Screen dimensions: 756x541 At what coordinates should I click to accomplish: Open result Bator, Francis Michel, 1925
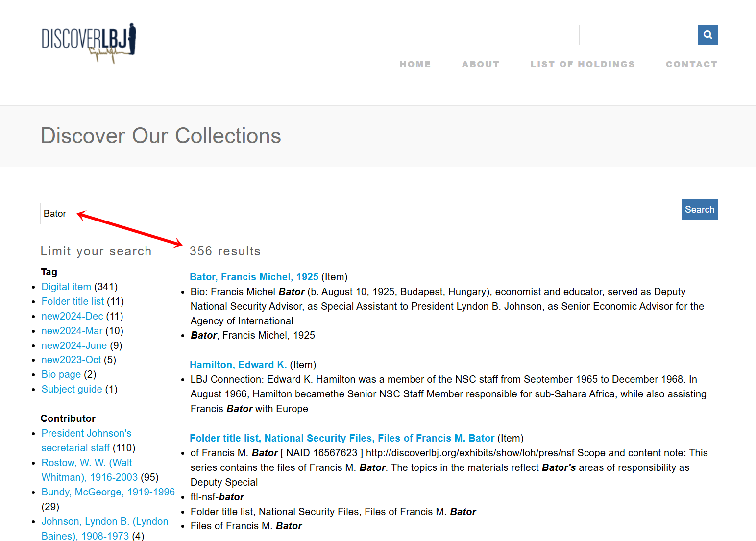click(x=254, y=277)
